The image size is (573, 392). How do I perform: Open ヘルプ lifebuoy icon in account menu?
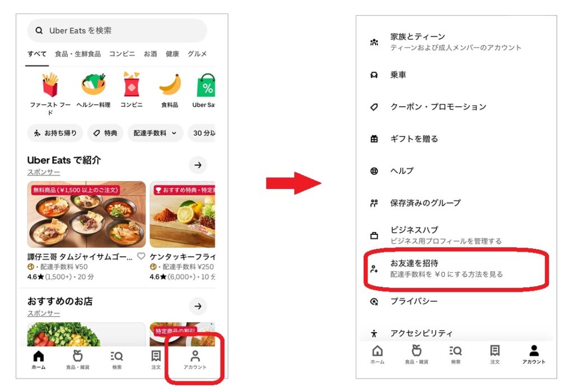374,171
